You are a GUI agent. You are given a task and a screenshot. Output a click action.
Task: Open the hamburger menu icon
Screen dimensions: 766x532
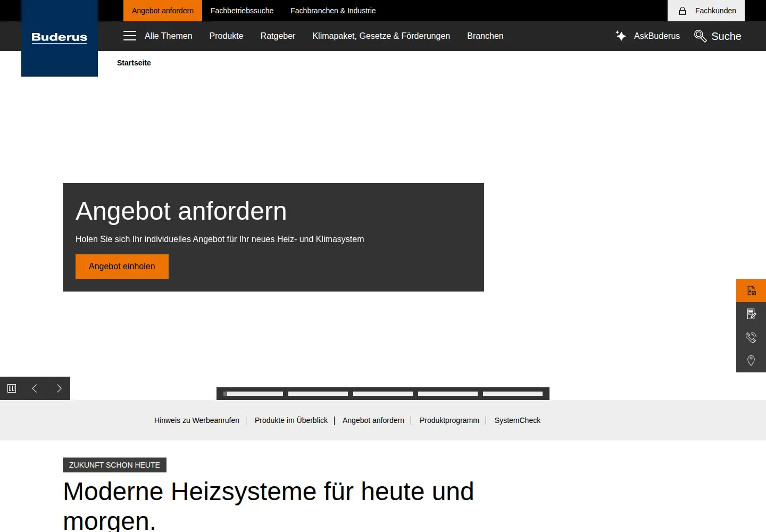[130, 36]
